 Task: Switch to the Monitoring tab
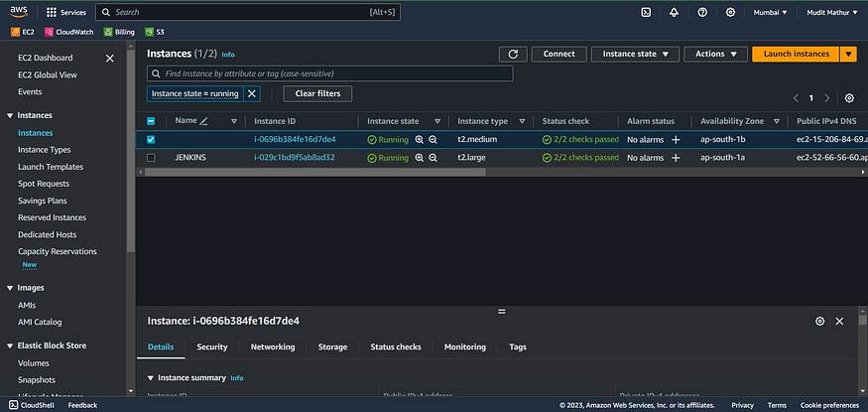pos(465,346)
